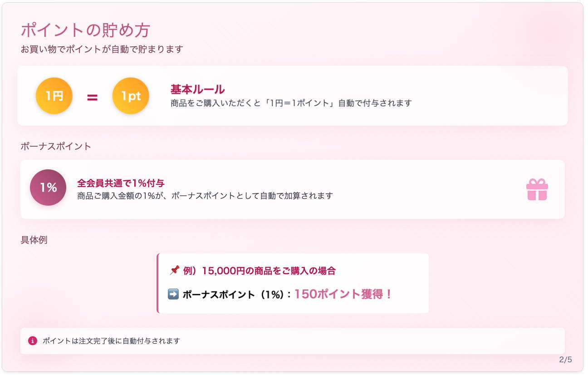This screenshot has height=375, width=588.
Task: Click the blue right-arrow emoji icon
Action: pyautogui.click(x=173, y=294)
